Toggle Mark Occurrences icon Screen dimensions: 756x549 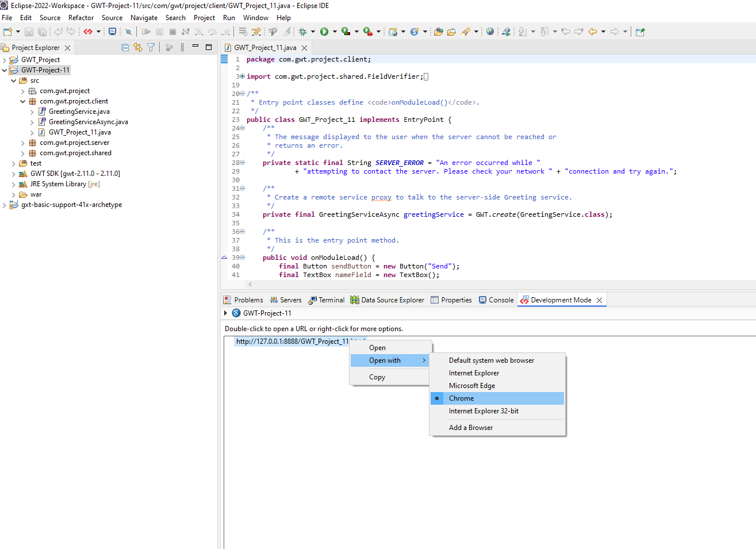286,32
